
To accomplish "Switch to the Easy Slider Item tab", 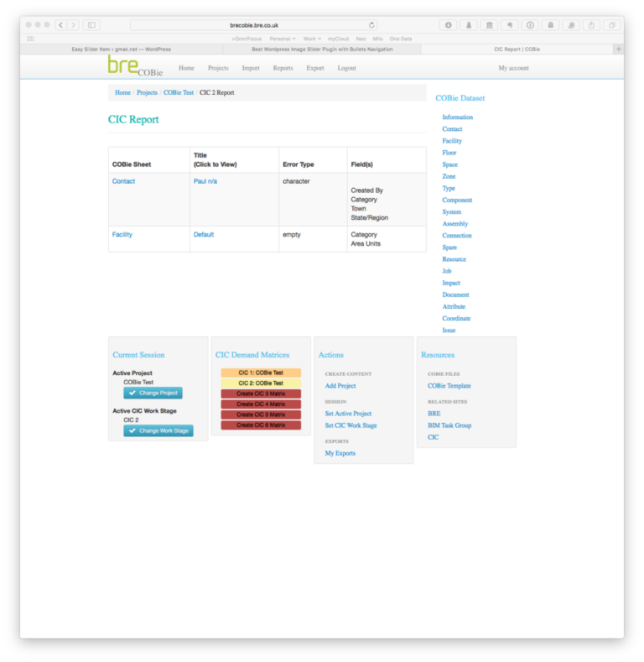I will click(122, 50).
